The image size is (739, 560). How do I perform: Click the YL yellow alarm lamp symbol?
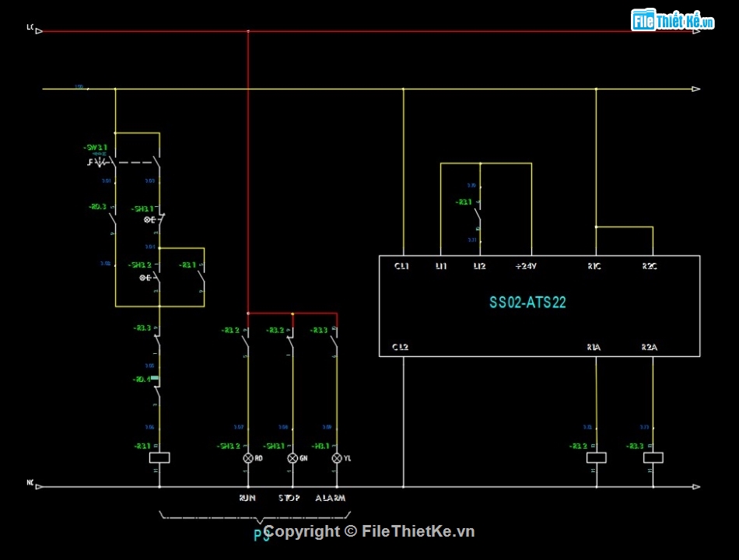[x=336, y=458]
